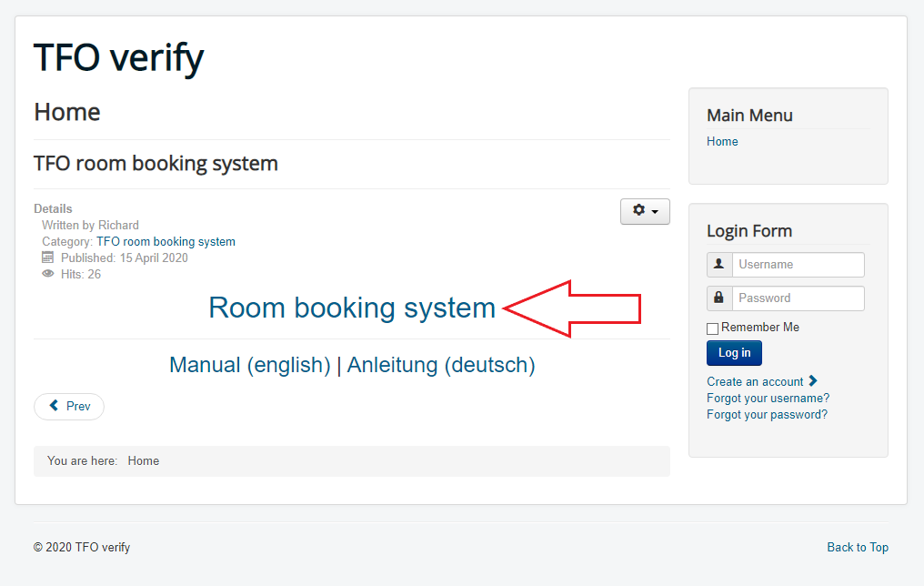The height and width of the screenshot is (586, 924).
Task: Open the TFO room booking system category link
Action: click(166, 242)
